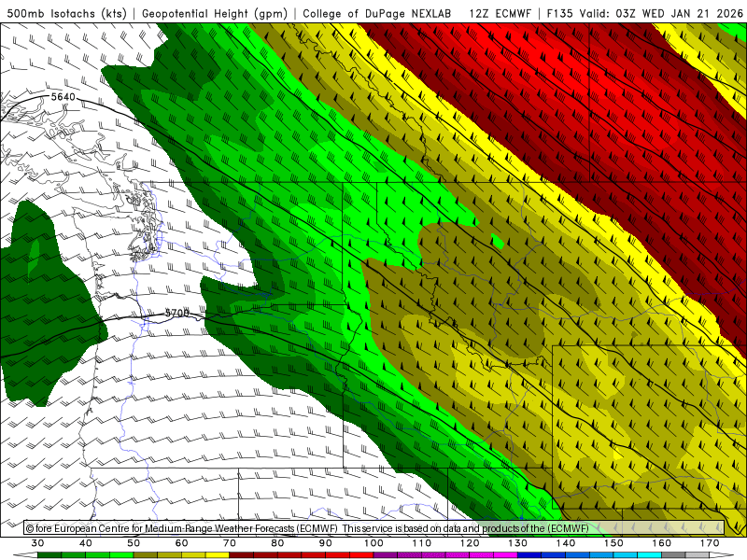Click the gray swatch below 160
Image resolution: width=747 pixels, height=560 pixels.
tap(673, 555)
